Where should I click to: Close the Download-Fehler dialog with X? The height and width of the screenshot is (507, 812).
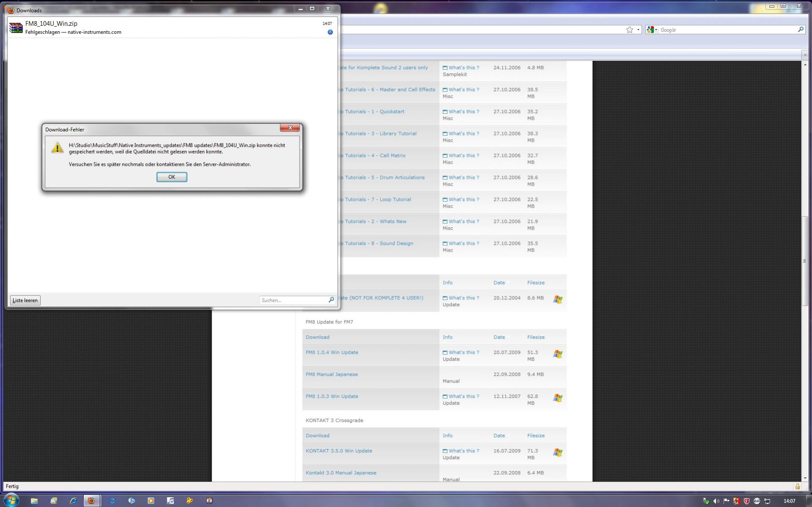tap(290, 128)
